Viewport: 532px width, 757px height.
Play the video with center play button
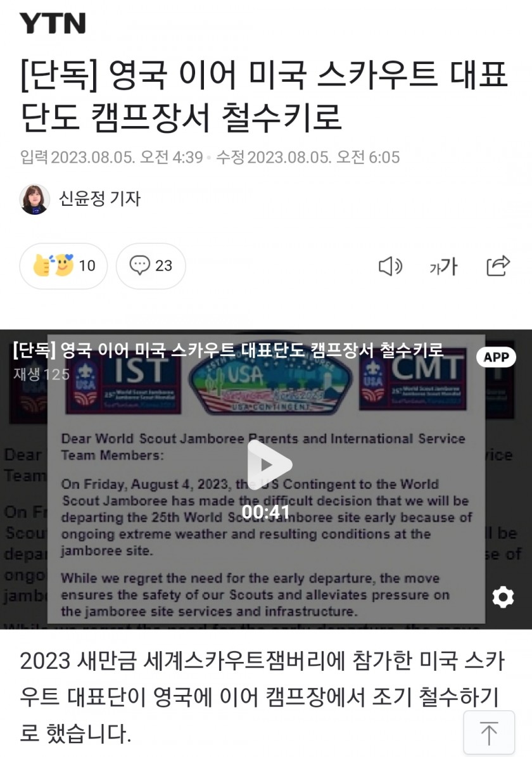(x=269, y=464)
